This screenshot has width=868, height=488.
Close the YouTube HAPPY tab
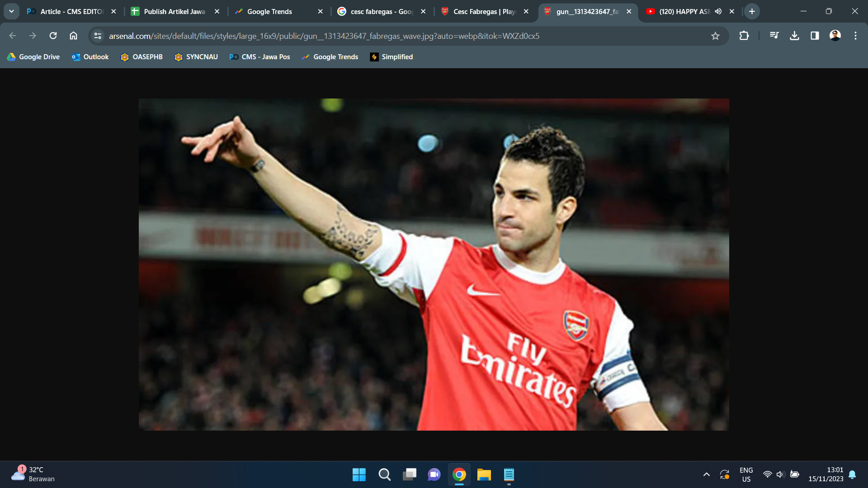tap(732, 11)
